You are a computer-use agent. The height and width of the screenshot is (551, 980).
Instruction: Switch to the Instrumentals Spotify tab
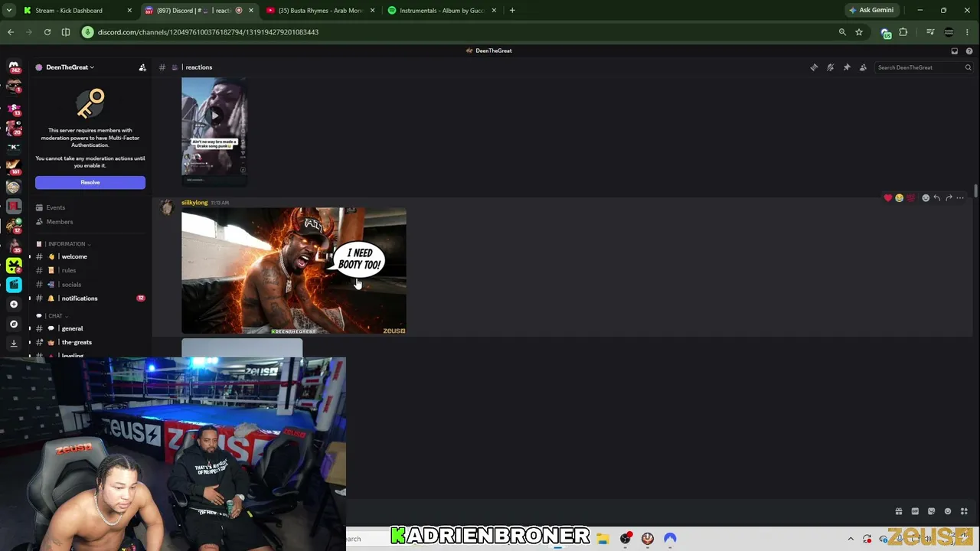pos(440,11)
